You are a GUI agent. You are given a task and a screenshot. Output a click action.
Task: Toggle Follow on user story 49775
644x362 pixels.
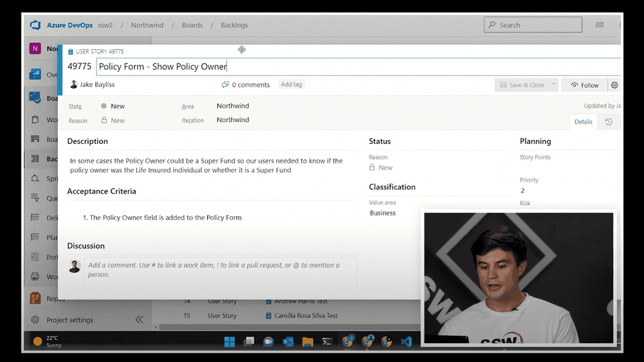click(584, 84)
